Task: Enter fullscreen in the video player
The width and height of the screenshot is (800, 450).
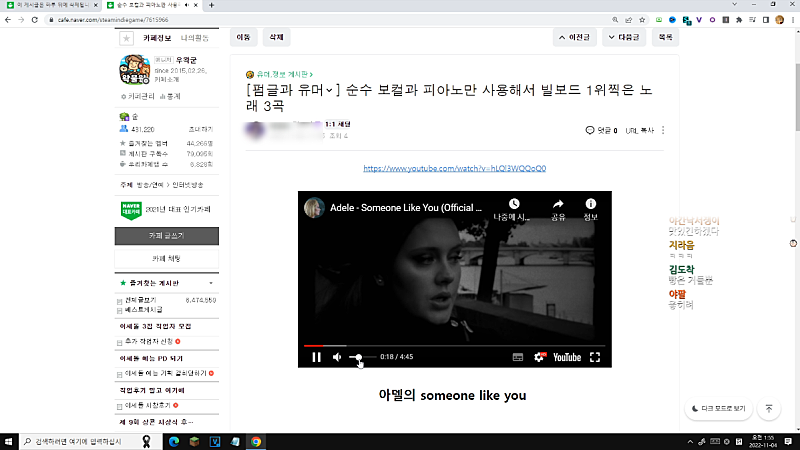Action: coord(595,357)
